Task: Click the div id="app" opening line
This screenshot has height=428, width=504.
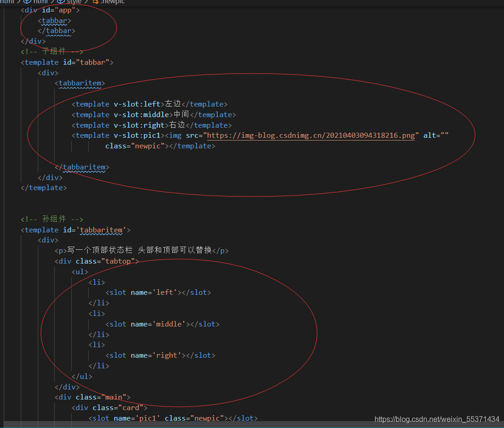Action: coord(50,10)
